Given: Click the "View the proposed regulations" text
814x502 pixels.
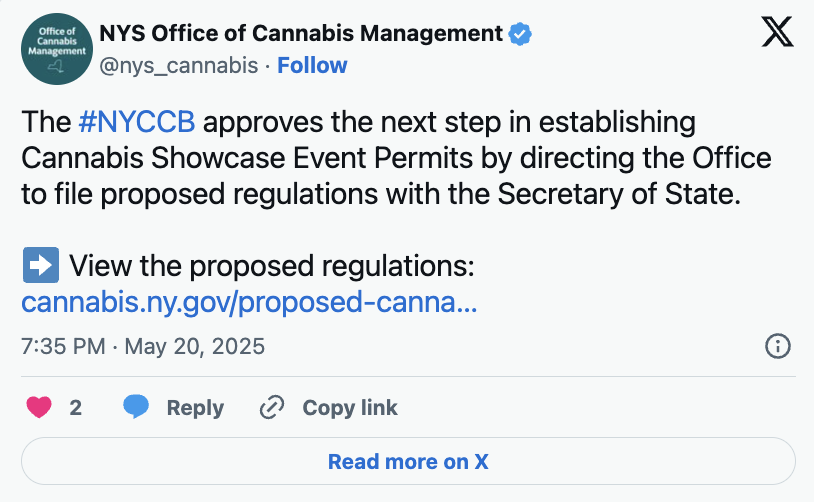Looking at the screenshot, I should pos(270,267).
